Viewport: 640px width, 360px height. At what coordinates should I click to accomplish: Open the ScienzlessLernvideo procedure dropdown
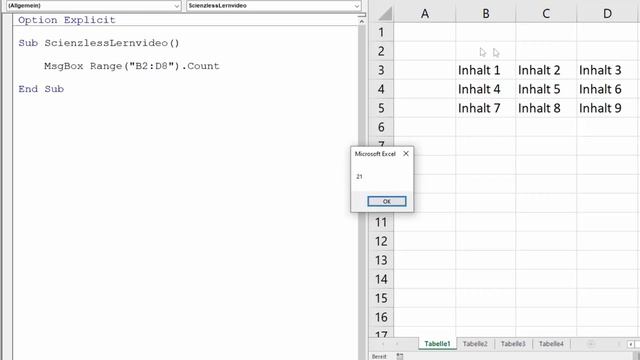(x=273, y=6)
